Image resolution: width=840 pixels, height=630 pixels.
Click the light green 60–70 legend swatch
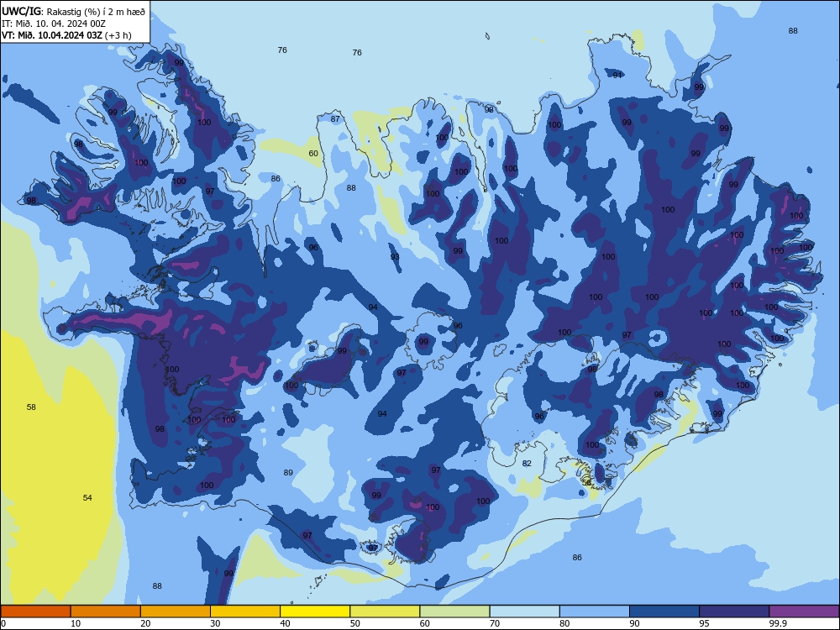coord(454,612)
